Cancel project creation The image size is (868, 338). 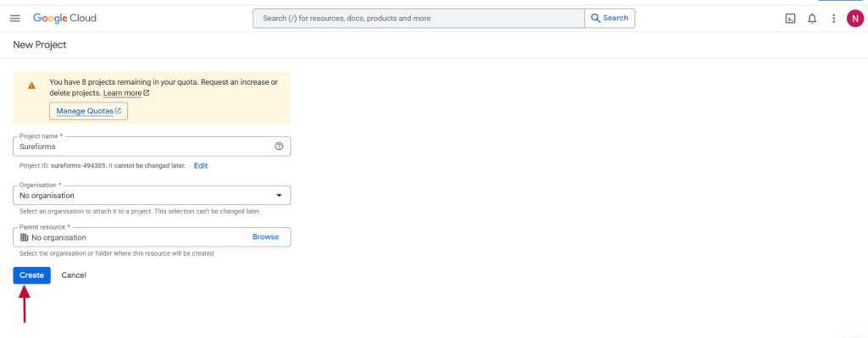[x=74, y=275]
